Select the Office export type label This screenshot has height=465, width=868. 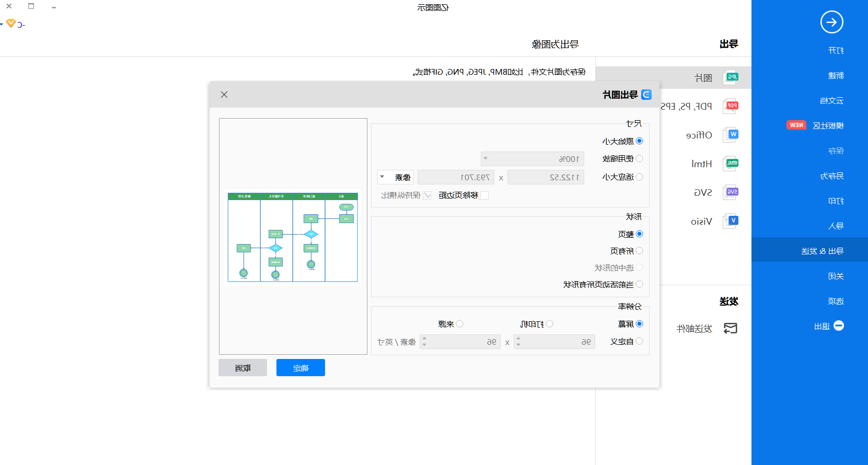[x=699, y=135]
